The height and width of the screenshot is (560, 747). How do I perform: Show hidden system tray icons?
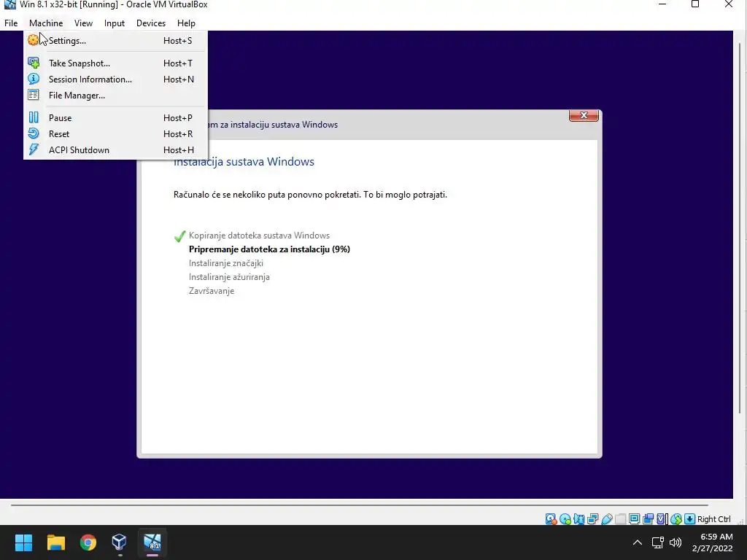pyautogui.click(x=638, y=542)
